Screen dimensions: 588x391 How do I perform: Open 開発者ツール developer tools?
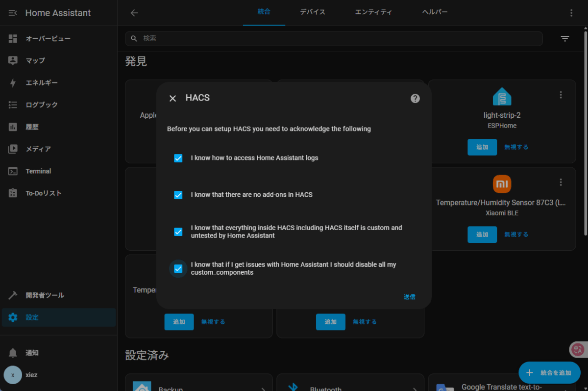coord(59,295)
